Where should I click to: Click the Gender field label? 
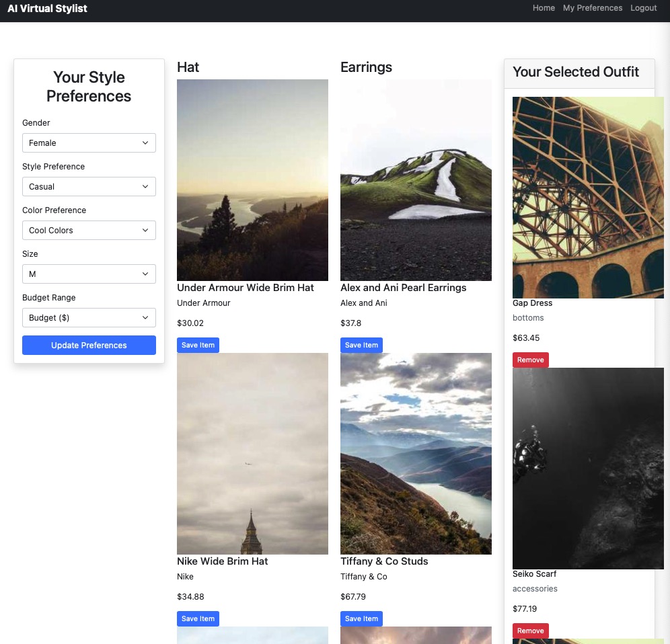tap(36, 123)
